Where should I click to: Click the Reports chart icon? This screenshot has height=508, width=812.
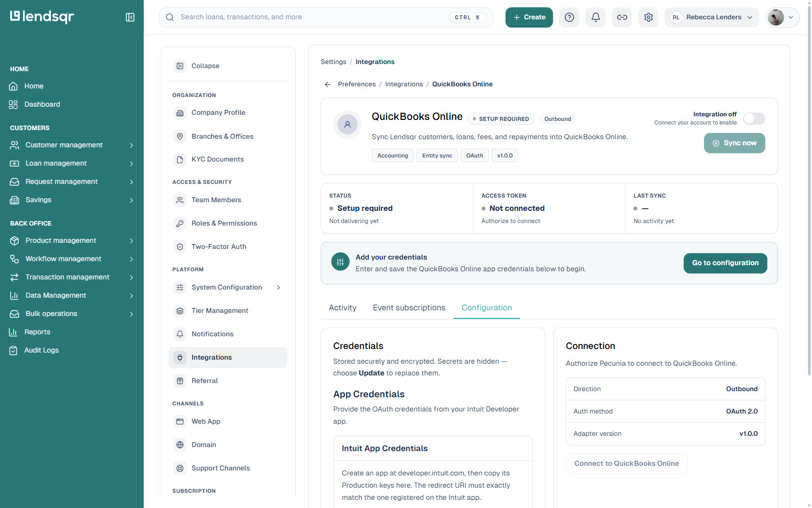coord(14,332)
